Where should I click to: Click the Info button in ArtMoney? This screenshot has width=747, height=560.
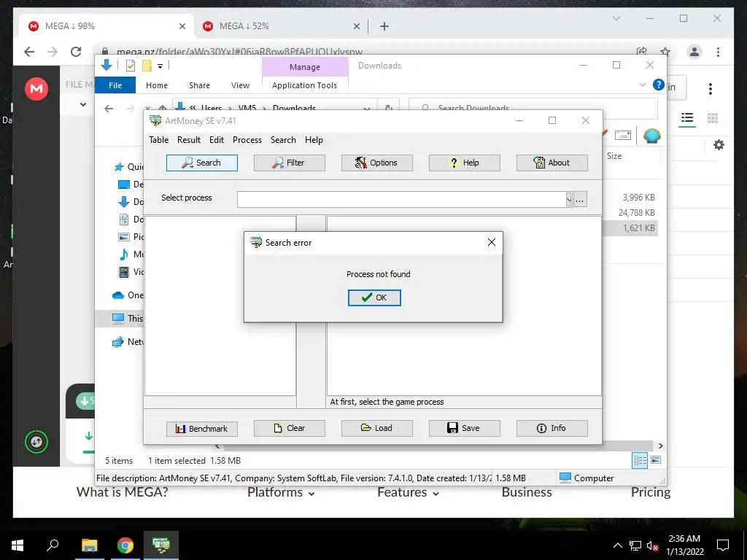pos(552,428)
